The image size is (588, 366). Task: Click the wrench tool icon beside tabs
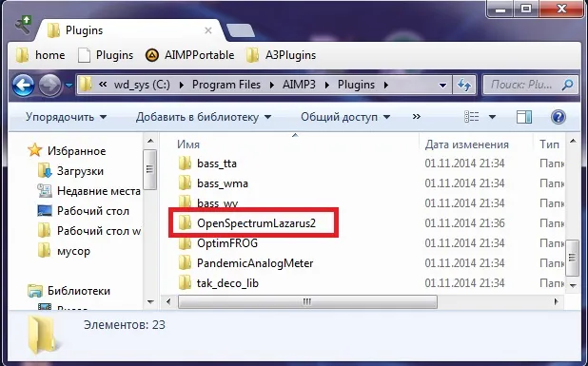(23, 25)
